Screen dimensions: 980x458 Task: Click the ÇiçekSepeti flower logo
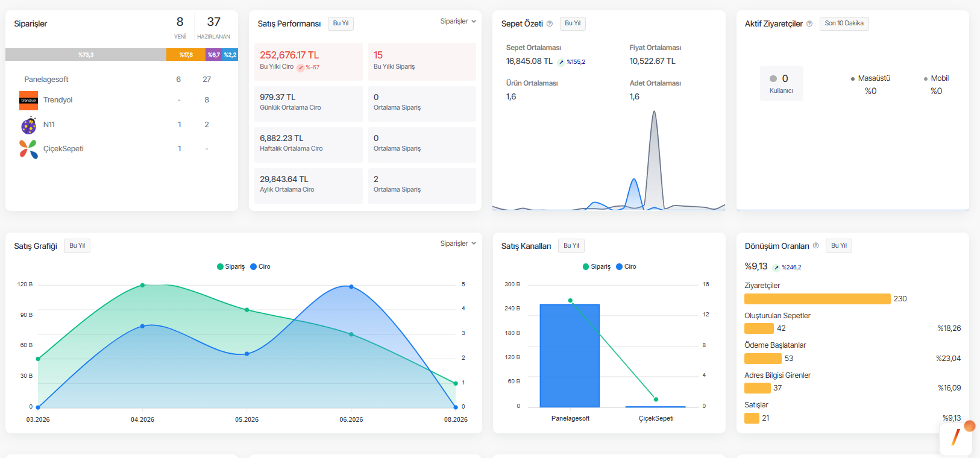[x=28, y=149]
